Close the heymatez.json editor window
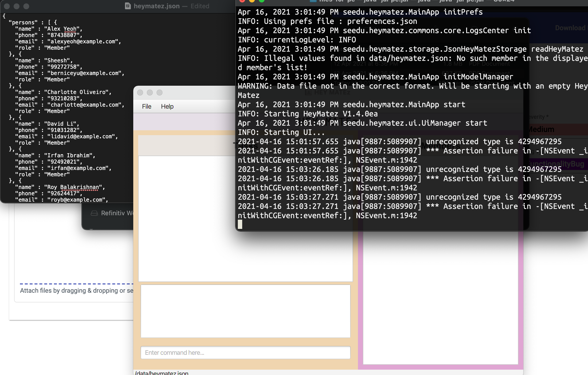This screenshot has width=588, height=375. (7, 6)
